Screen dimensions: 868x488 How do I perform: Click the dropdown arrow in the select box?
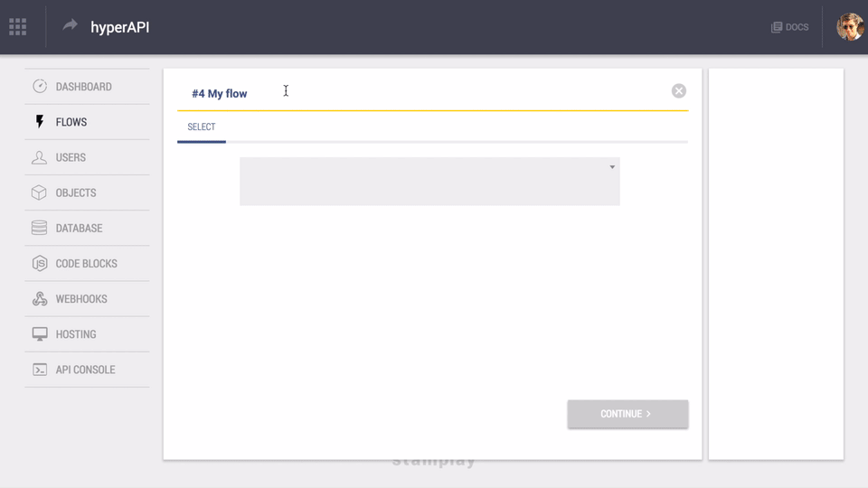coord(612,167)
